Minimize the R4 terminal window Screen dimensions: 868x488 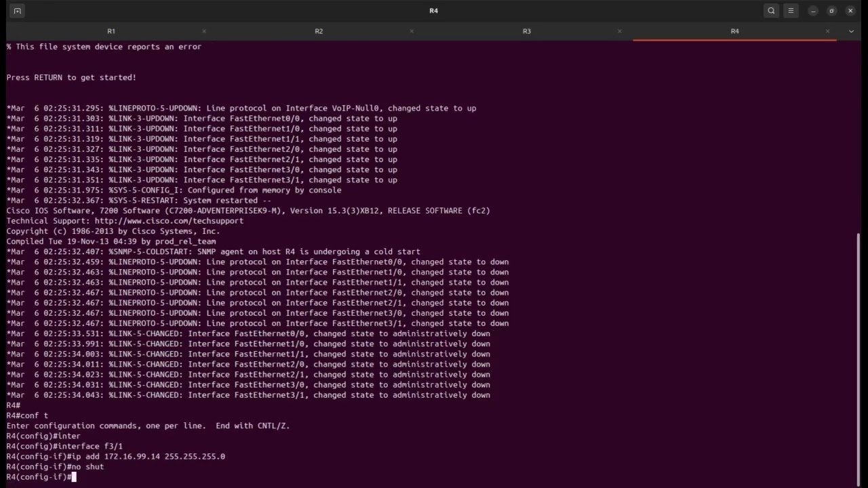813,11
